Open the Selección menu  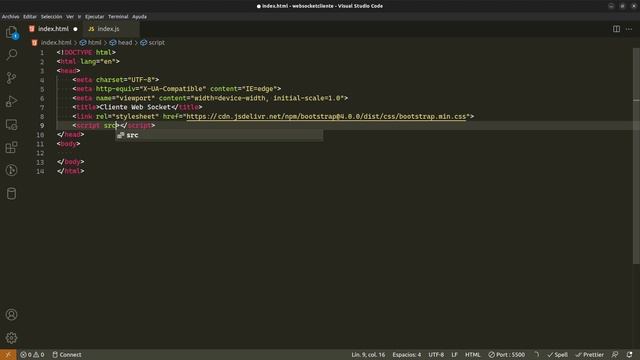[51, 17]
